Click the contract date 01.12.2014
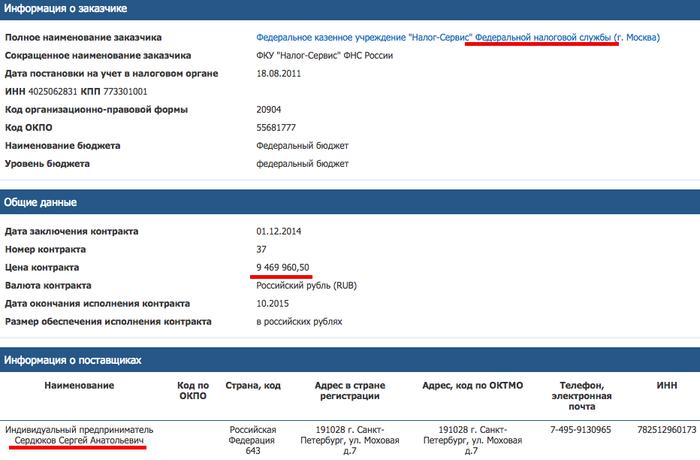 click(279, 231)
